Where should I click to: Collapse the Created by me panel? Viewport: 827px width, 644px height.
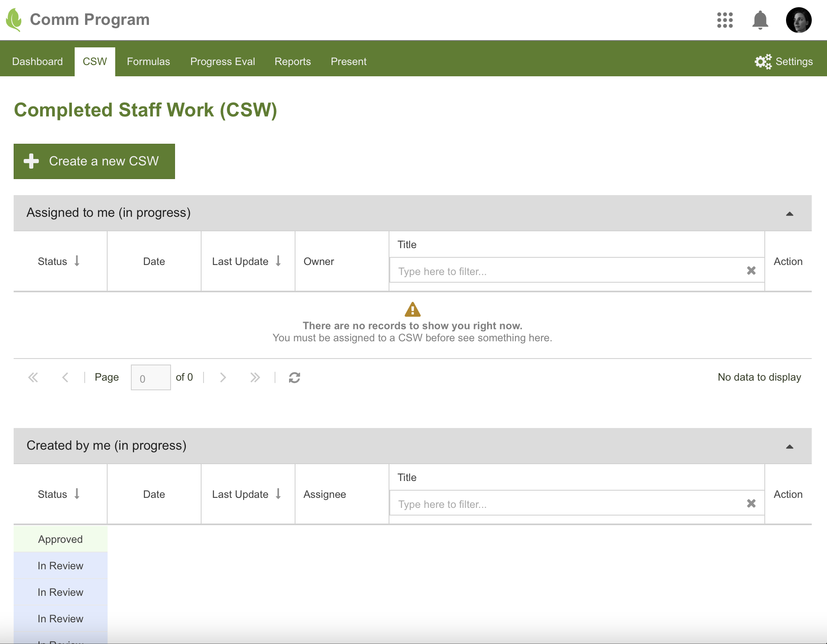point(789,446)
